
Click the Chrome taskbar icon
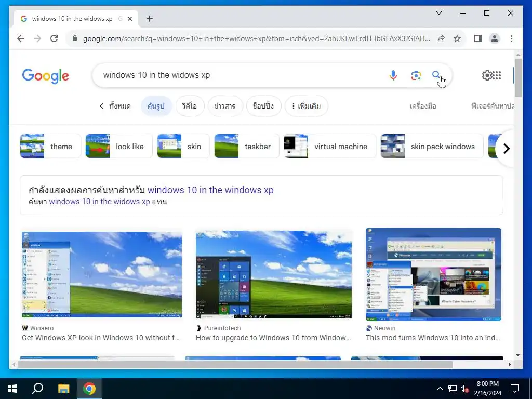89,389
